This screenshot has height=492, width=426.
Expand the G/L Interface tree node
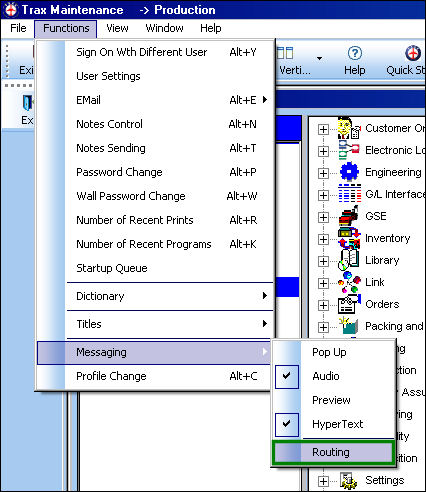coord(323,195)
